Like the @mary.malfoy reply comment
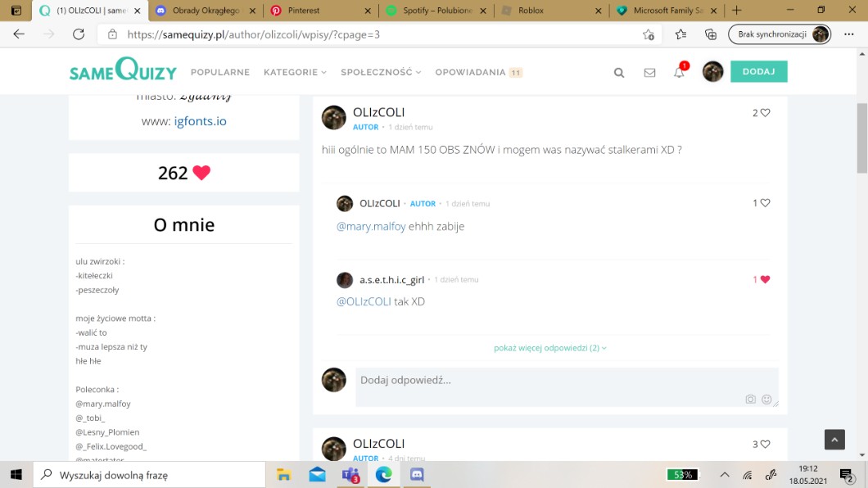Image resolution: width=868 pixels, height=488 pixels. (x=766, y=203)
